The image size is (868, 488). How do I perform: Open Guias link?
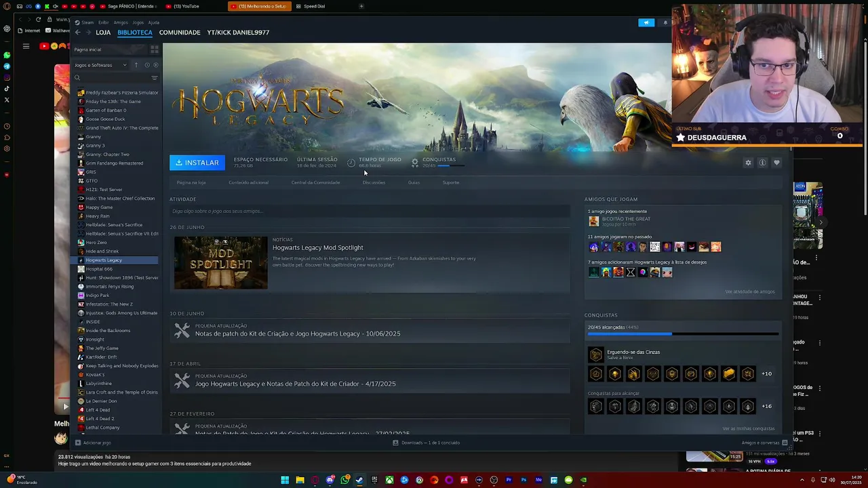[x=414, y=182]
